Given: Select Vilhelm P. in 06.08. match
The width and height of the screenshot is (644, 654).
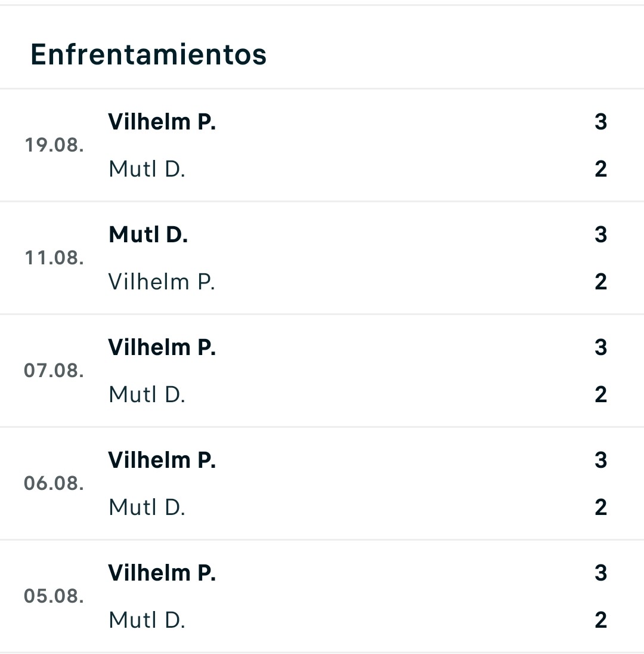Looking at the screenshot, I should point(162,460).
